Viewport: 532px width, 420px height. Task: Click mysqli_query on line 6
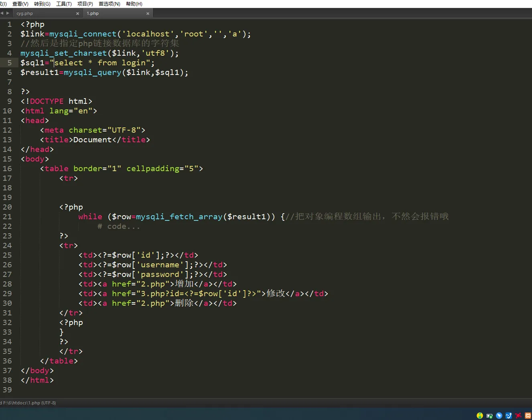coord(93,73)
